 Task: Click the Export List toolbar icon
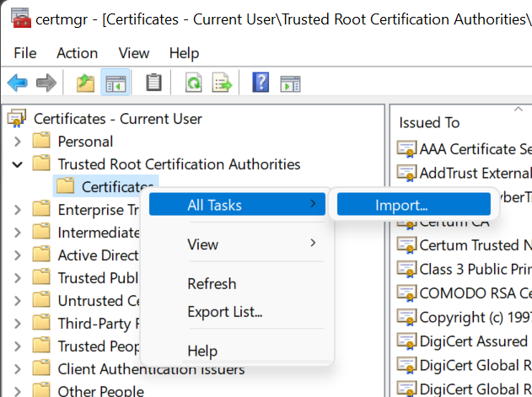point(222,83)
